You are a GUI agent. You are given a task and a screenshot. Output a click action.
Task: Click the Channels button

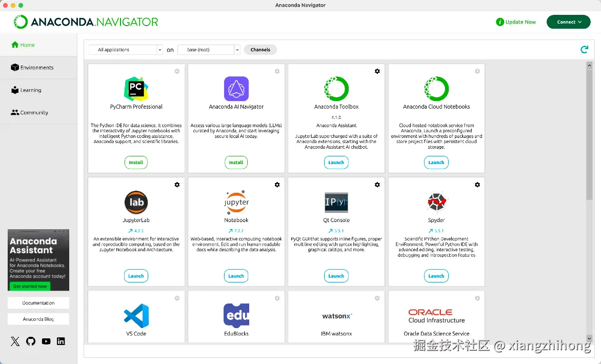[x=261, y=50]
